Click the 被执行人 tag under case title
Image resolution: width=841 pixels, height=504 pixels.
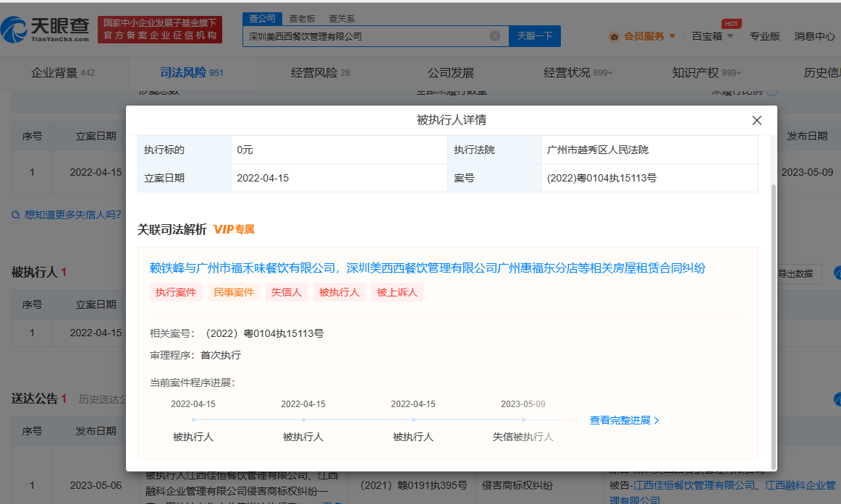(339, 292)
